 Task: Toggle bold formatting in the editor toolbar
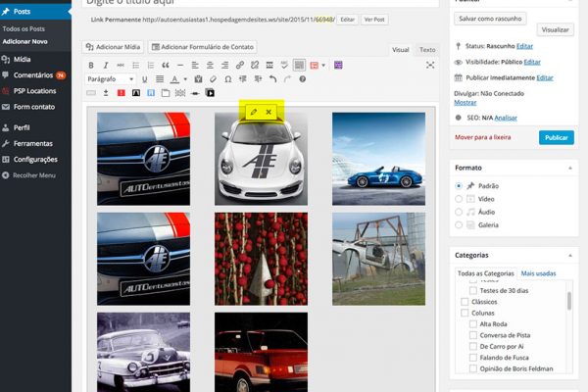(91, 65)
